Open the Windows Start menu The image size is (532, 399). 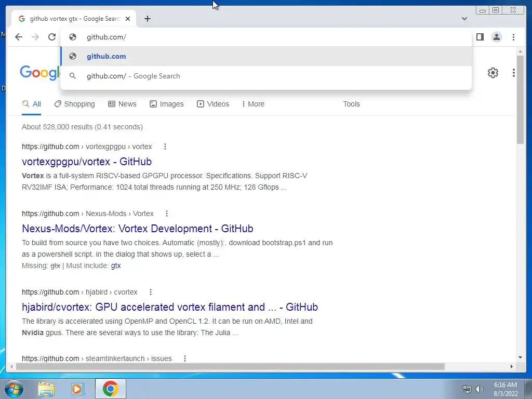14,389
